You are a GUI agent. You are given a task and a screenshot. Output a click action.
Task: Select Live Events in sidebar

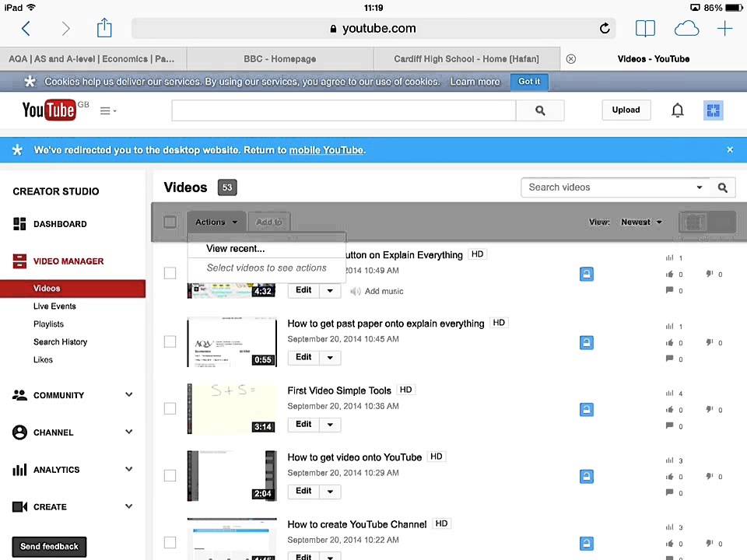(x=54, y=306)
